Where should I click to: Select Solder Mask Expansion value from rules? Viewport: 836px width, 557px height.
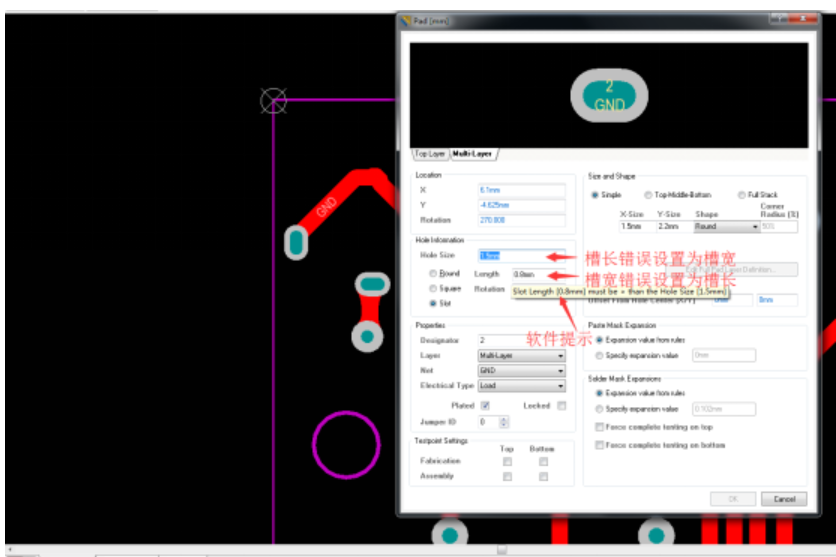599,393
